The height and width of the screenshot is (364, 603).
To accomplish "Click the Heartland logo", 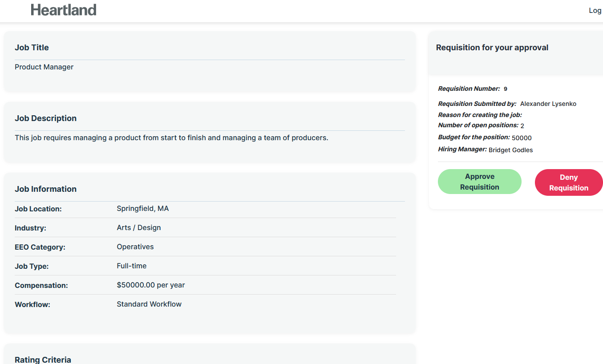I will [x=64, y=10].
